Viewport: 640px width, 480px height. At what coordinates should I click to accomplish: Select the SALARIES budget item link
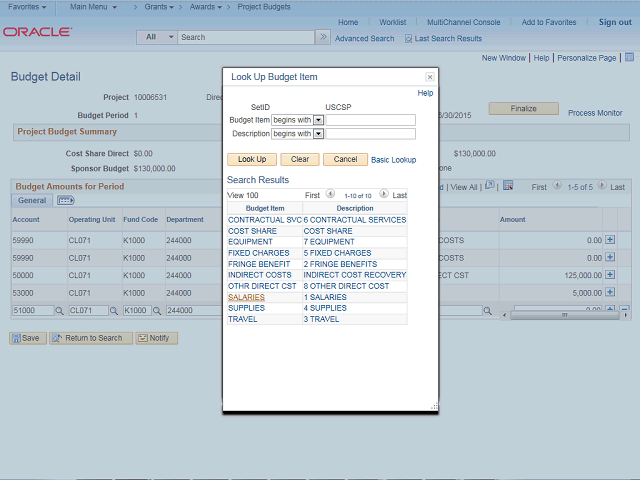(246, 297)
